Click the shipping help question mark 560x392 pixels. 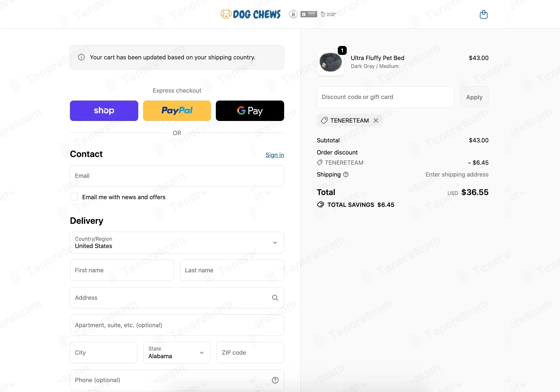(x=346, y=174)
